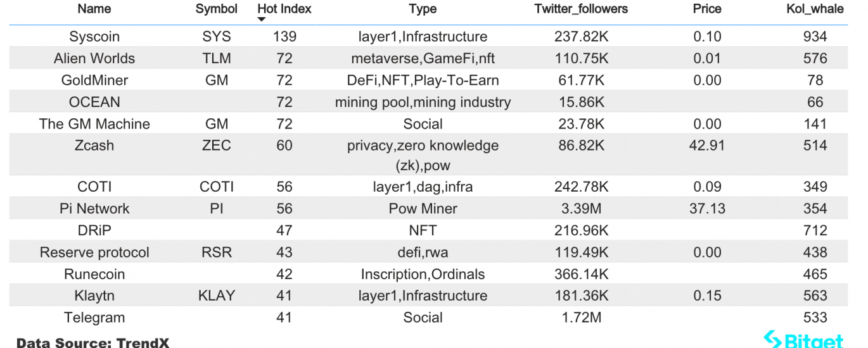The width and height of the screenshot is (868, 348).
Task: Select the Alien Worlds entry
Action: [94, 58]
